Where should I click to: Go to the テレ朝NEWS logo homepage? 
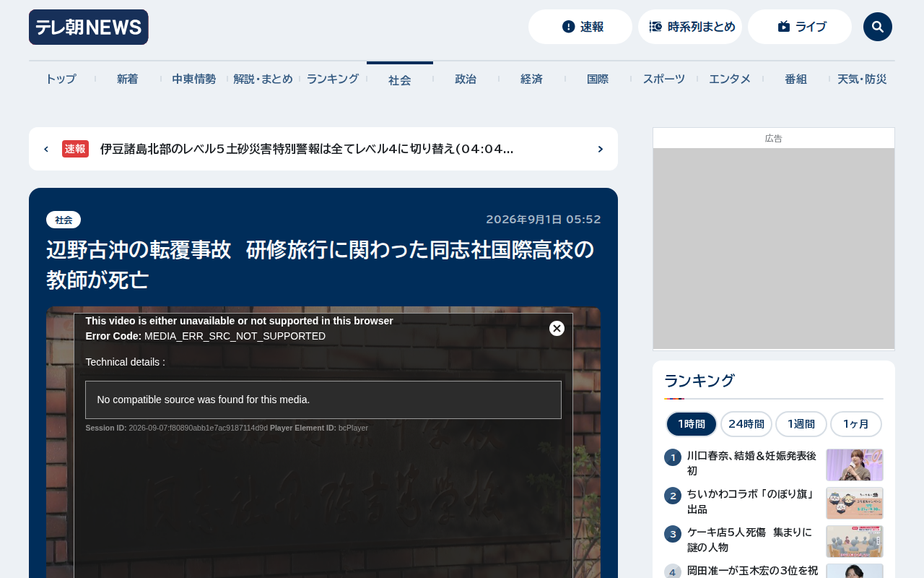pyautogui.click(x=89, y=27)
